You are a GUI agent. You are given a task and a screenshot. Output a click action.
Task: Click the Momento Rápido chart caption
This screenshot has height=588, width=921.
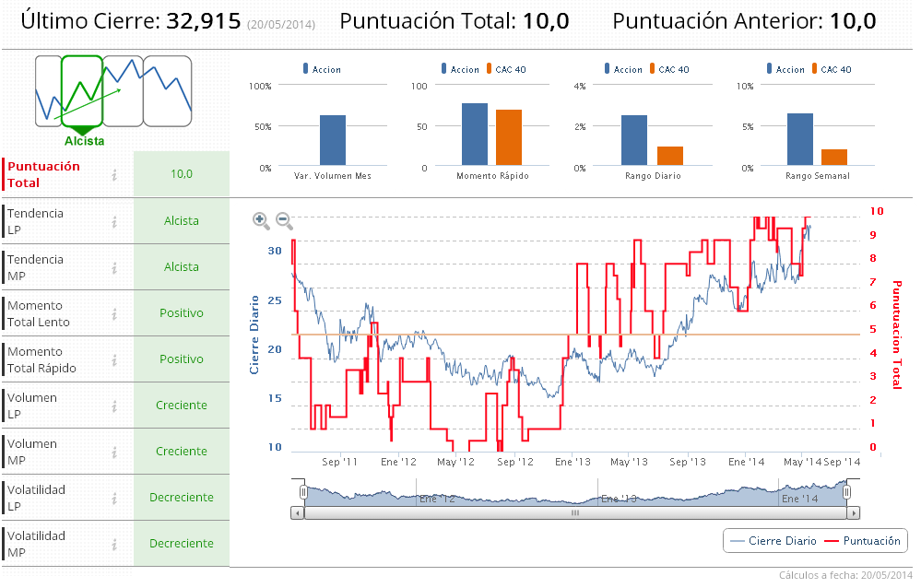point(493,176)
